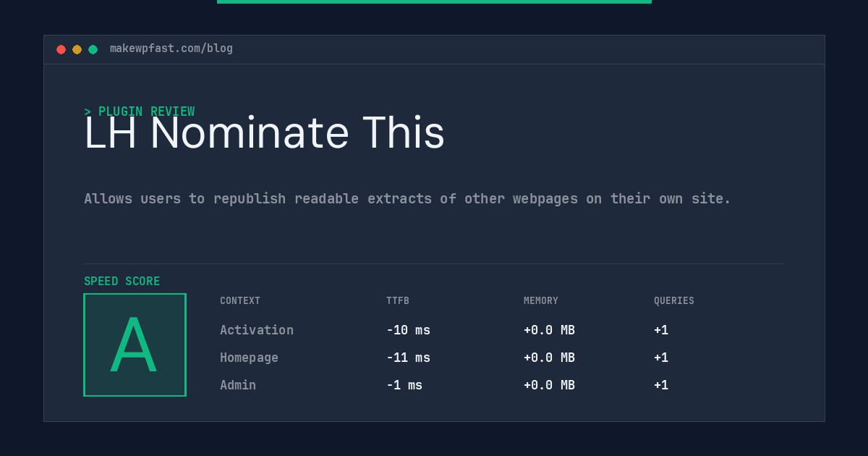Click the yellow minimize dot
The width and height of the screenshot is (868, 456).
pyautogui.click(x=77, y=49)
